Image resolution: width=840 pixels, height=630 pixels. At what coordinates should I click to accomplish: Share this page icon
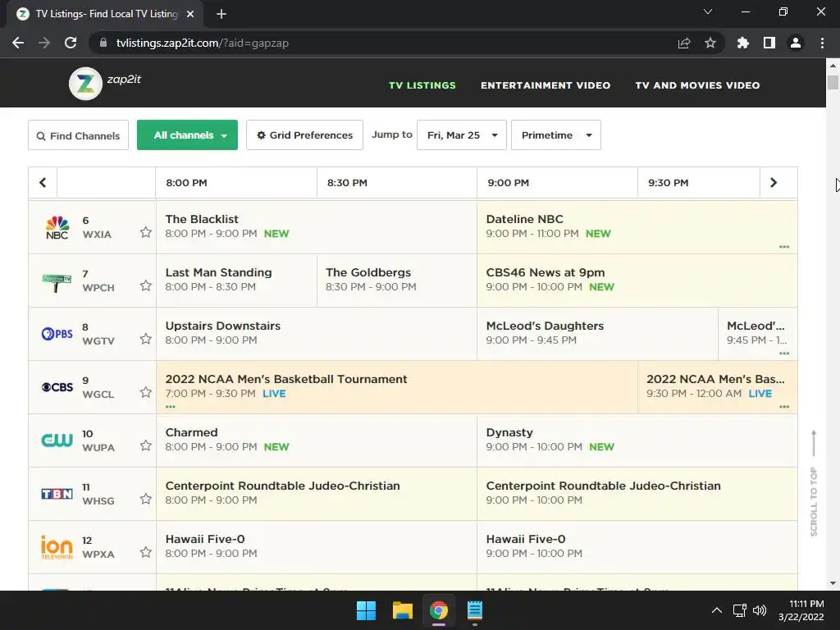tap(684, 43)
